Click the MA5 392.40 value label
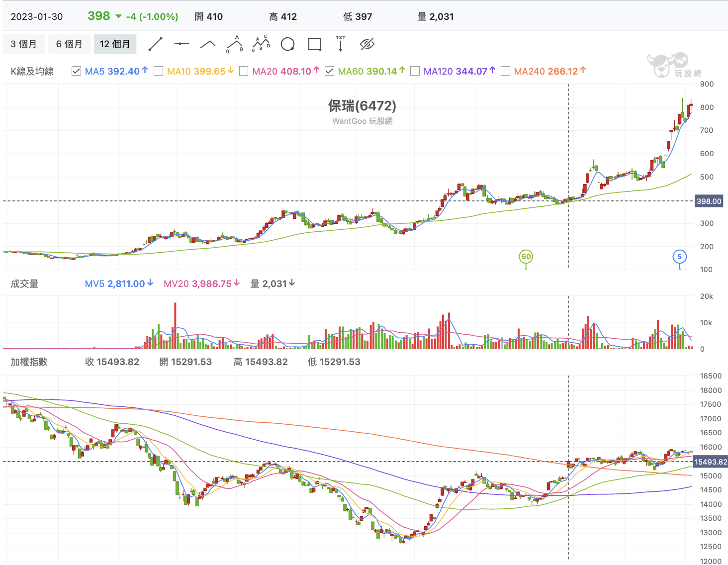 pyautogui.click(x=116, y=71)
